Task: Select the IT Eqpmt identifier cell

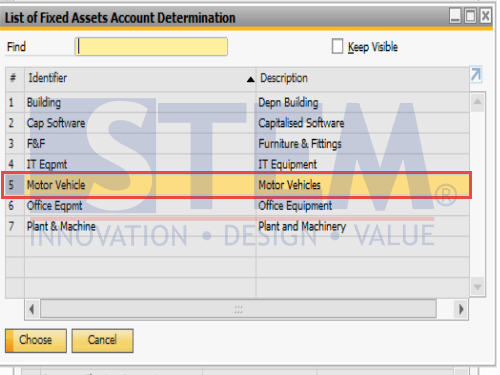Action: click(140, 164)
